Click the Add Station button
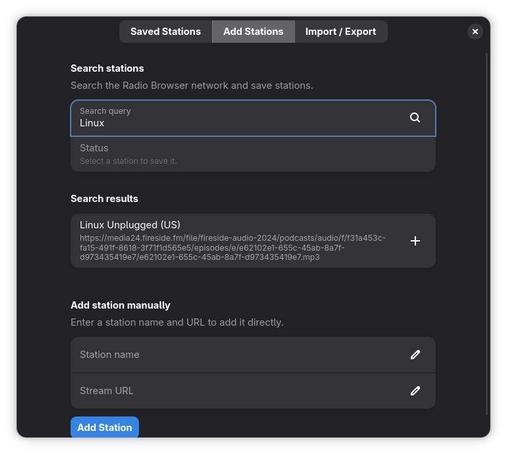Viewport: 507px width, 454px height. coord(105,427)
